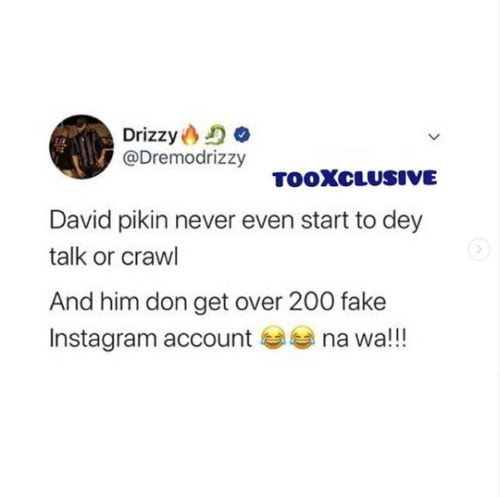500x497 pixels.
Task: Click the TOOXCLUSIVE watermark logo
Action: tap(355, 178)
